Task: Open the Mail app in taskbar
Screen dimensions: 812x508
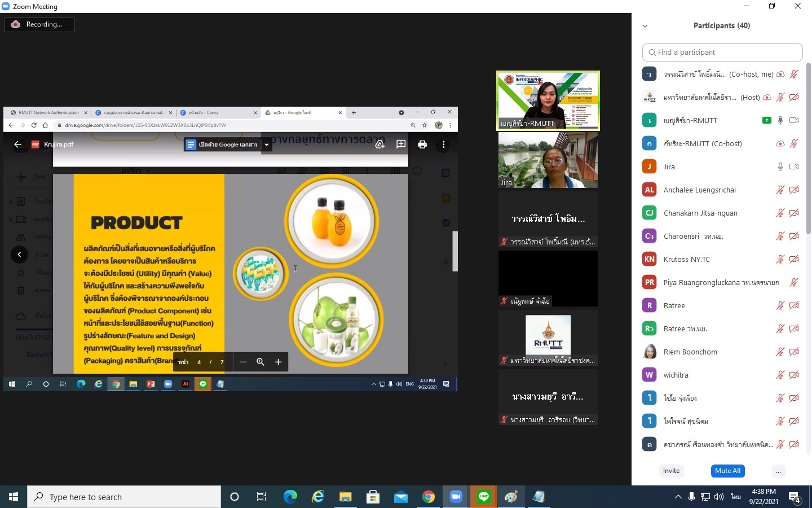Action: tap(400, 497)
